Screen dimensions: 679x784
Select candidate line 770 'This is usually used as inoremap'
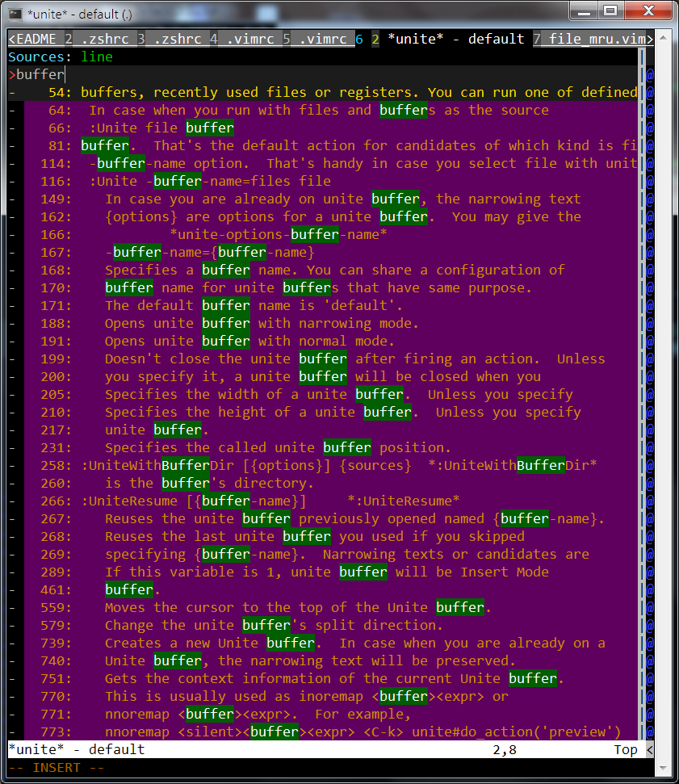323,697
